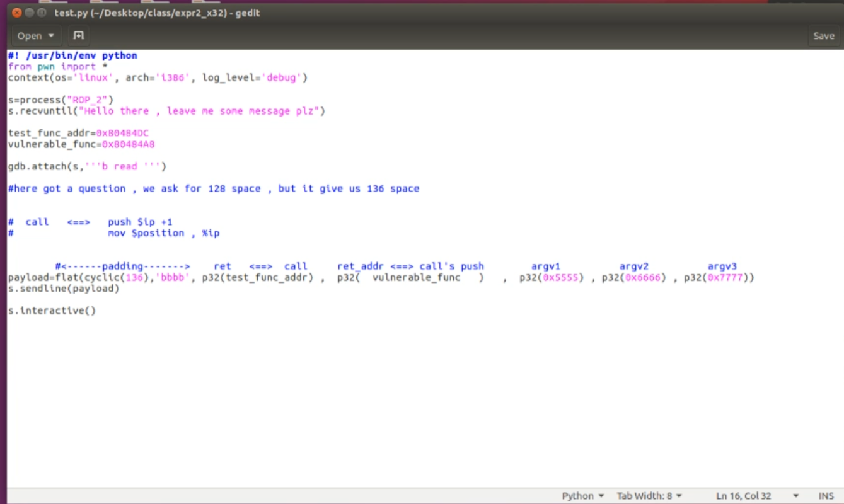Image resolution: width=844 pixels, height=504 pixels.
Task: Click the vulnerable_func=0x80484A8 line
Action: [x=81, y=144]
